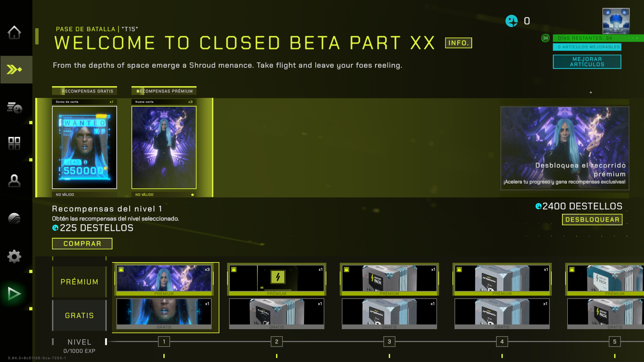The image size is (644, 362).
Task: Click COMPRAR to buy level rewards
Action: [82, 244]
